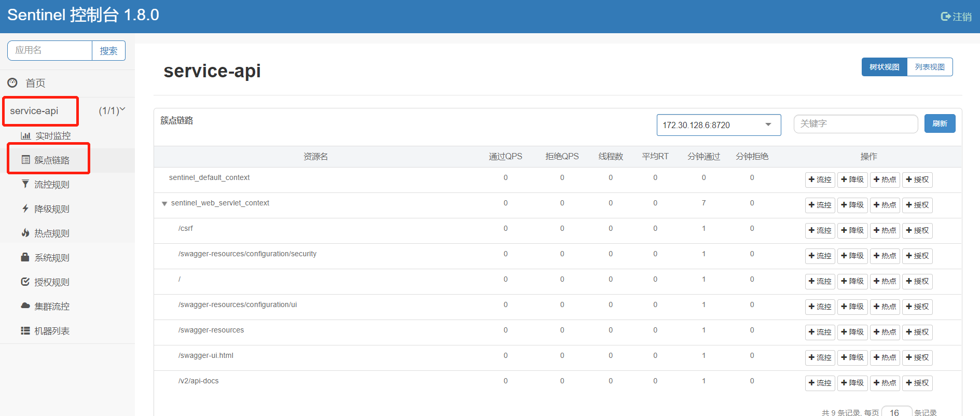The width and height of the screenshot is (980, 416).
Task: Open 系统规则 menu item
Action: coord(52,258)
